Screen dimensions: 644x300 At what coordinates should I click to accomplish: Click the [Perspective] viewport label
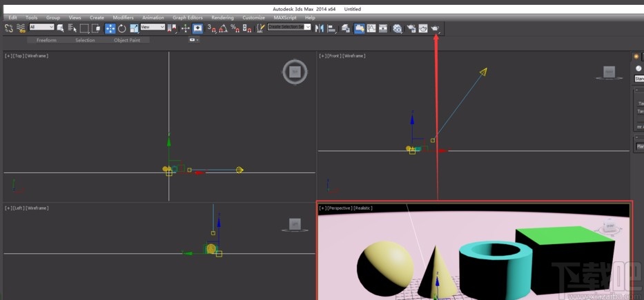point(340,208)
